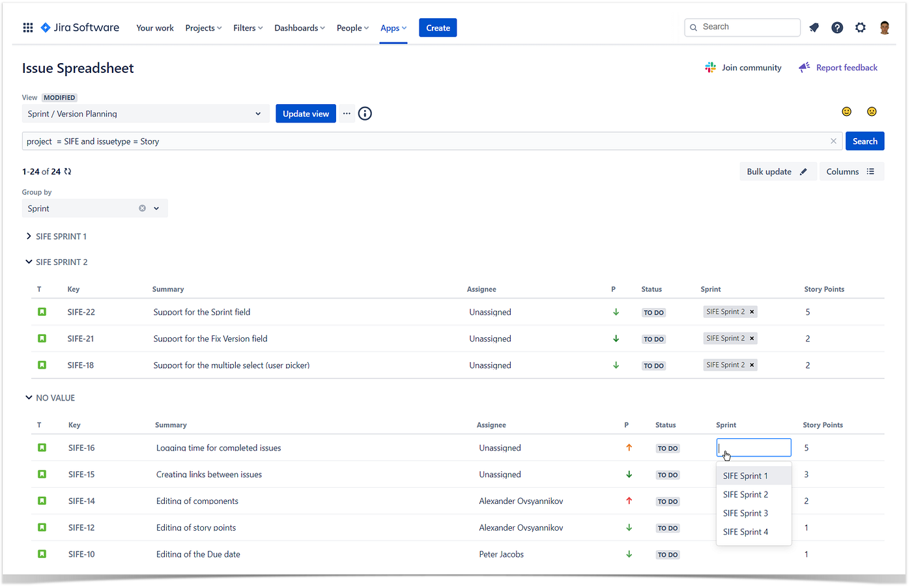Image resolution: width=912 pixels, height=588 pixels.
Task: Collapse the SIFE SPRINT 2 group
Action: pos(29,262)
